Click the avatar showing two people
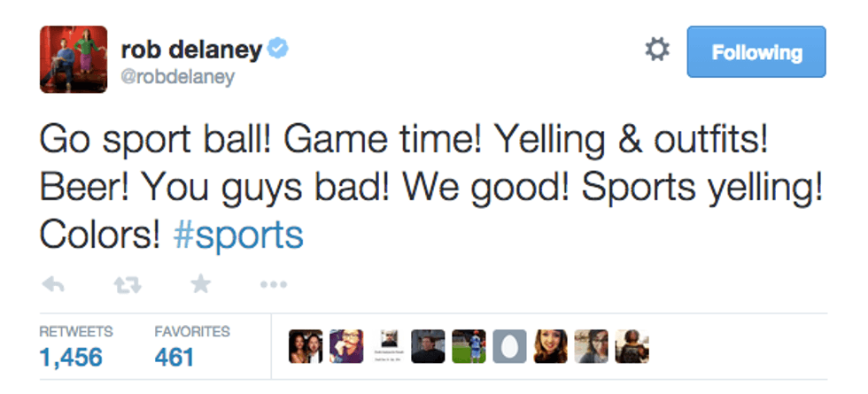 (x=306, y=346)
